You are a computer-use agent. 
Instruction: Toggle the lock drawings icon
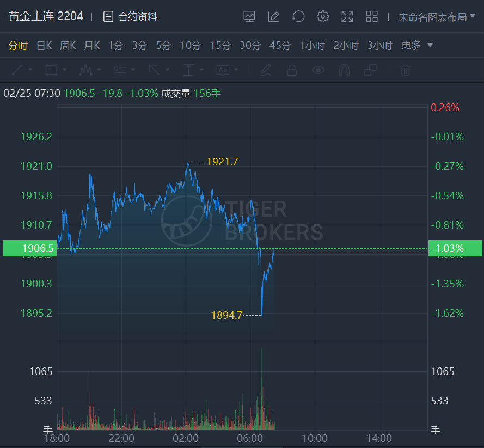(x=292, y=70)
